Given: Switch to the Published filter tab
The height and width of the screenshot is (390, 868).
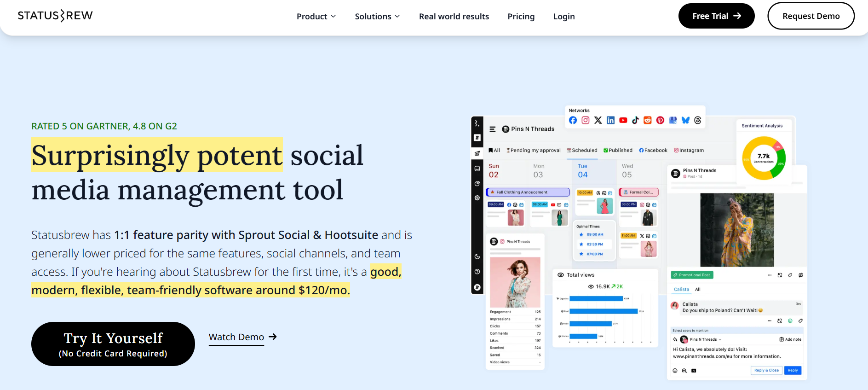Looking at the screenshot, I should 618,150.
